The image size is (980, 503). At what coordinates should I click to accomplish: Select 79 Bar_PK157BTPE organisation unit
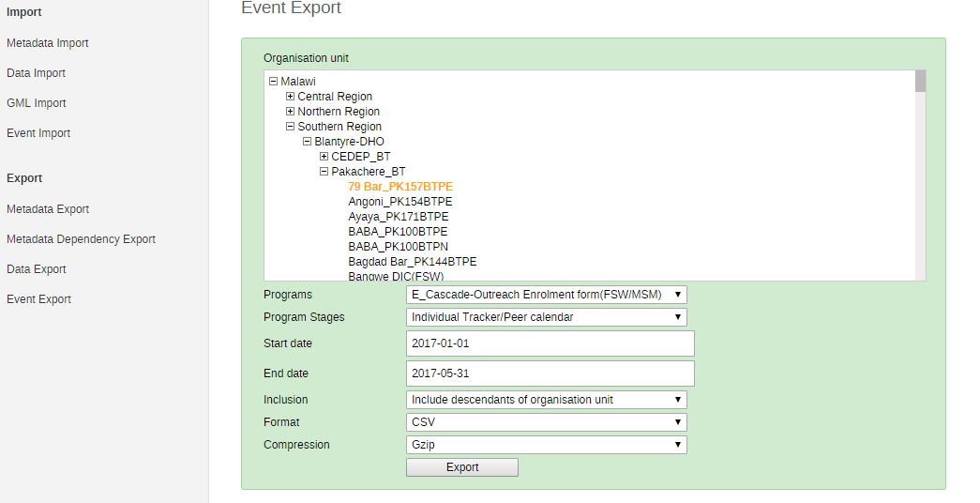point(400,187)
